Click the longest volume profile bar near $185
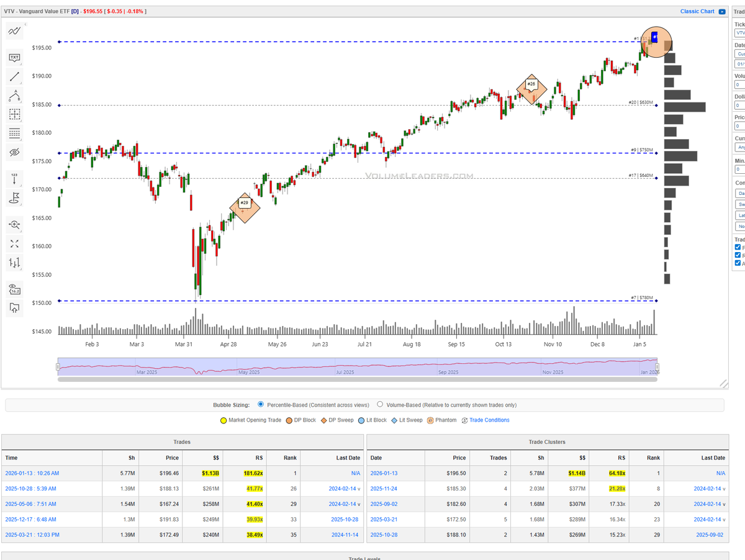The height and width of the screenshot is (560, 745). [685, 107]
